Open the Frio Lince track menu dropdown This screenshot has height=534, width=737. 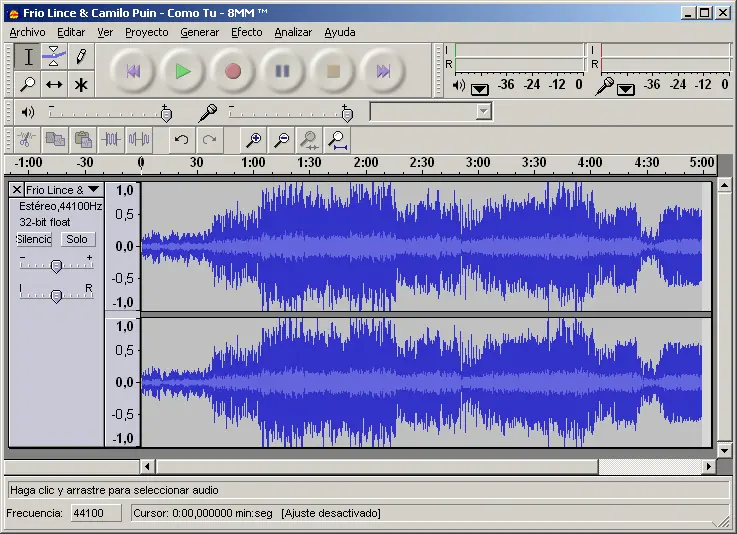coord(94,189)
